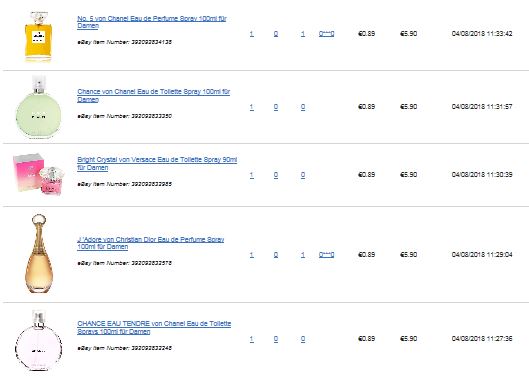Open the J'Adore von Christian Dior listing
This screenshot has width=529, height=378.
coord(150,243)
